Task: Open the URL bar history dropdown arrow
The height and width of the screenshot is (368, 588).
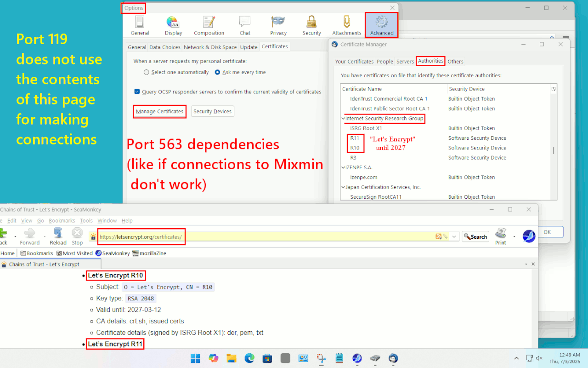Action: (x=454, y=236)
